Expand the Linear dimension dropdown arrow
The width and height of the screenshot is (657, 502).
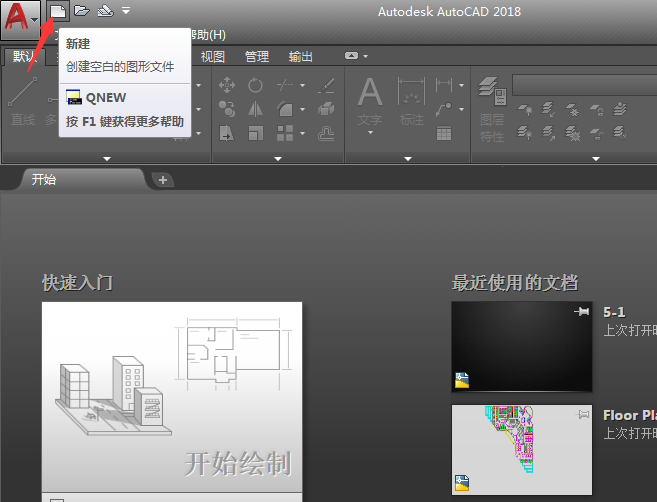(461, 85)
